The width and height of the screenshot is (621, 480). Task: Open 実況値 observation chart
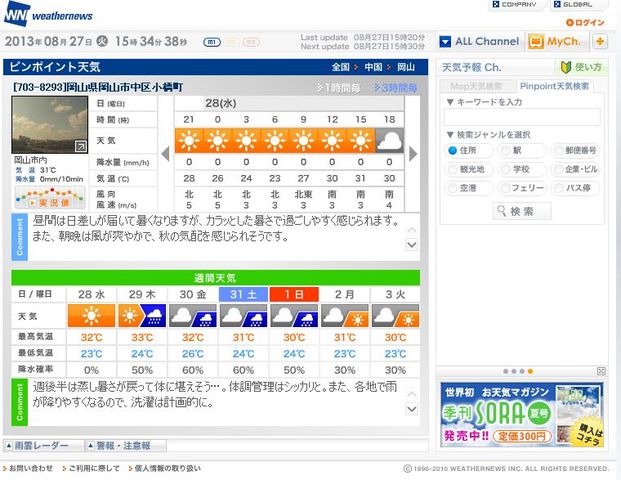point(50,197)
